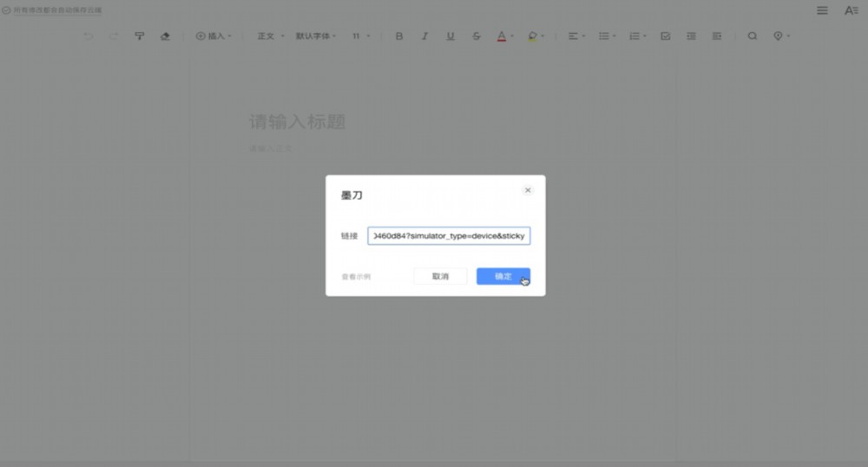This screenshot has height=467, width=868.
Task: Insert a checkbox task list
Action: tap(666, 36)
